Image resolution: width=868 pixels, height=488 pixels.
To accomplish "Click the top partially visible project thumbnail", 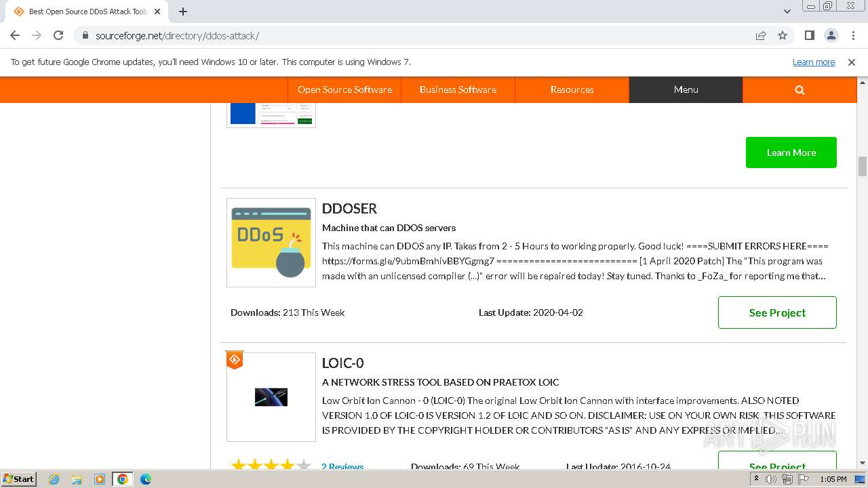I will pyautogui.click(x=271, y=115).
